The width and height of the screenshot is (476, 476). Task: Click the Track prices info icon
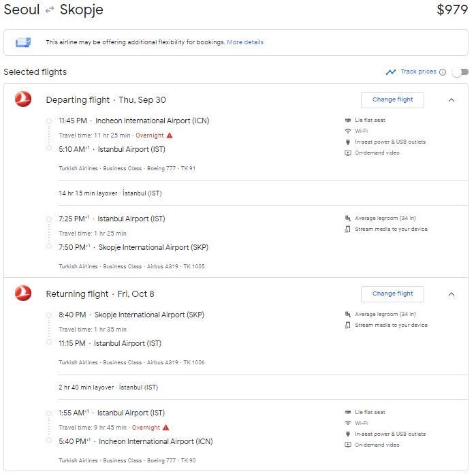[443, 72]
